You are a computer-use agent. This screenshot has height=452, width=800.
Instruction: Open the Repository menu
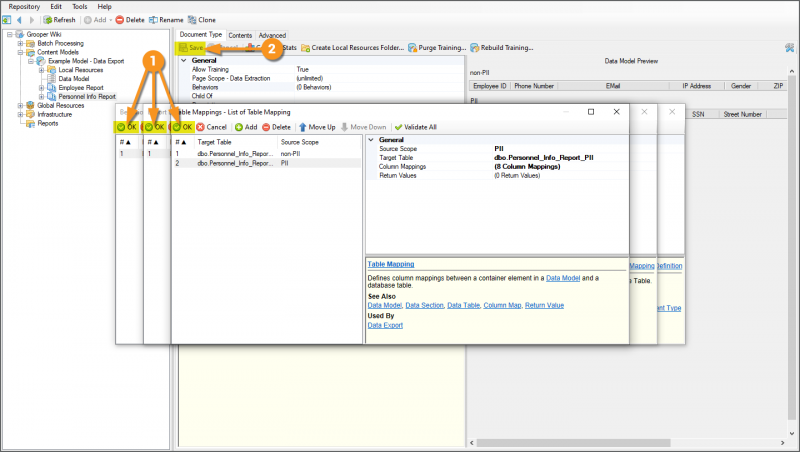pos(24,7)
